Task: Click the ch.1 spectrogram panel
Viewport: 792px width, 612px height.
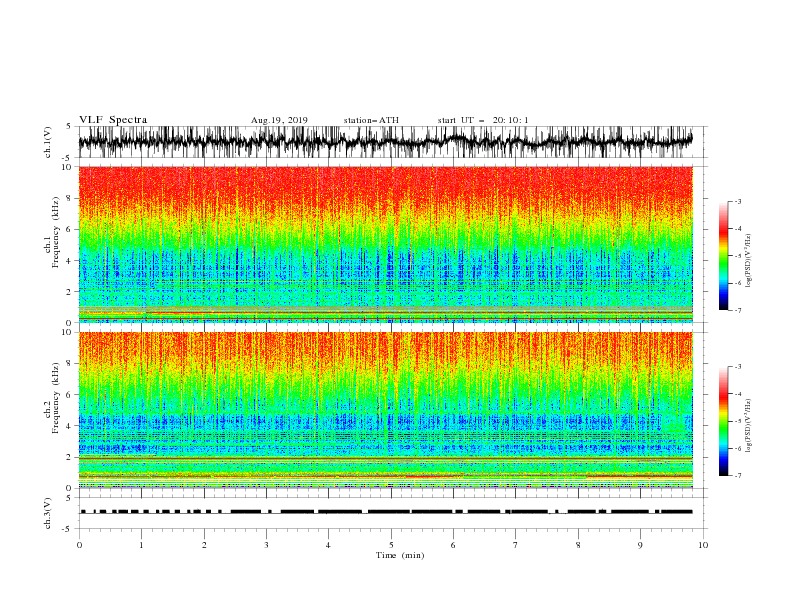Action: [x=385, y=244]
